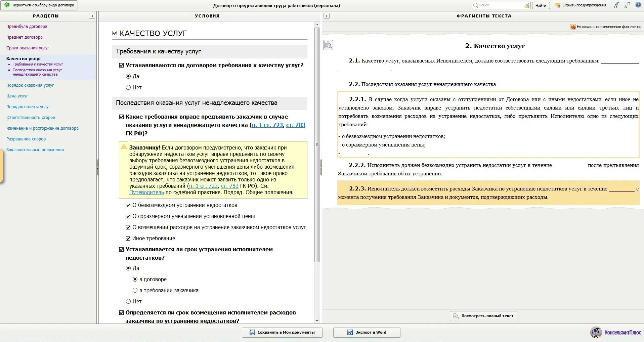Uncheck О соразмерном уменьшении установленной цены

(x=128, y=216)
